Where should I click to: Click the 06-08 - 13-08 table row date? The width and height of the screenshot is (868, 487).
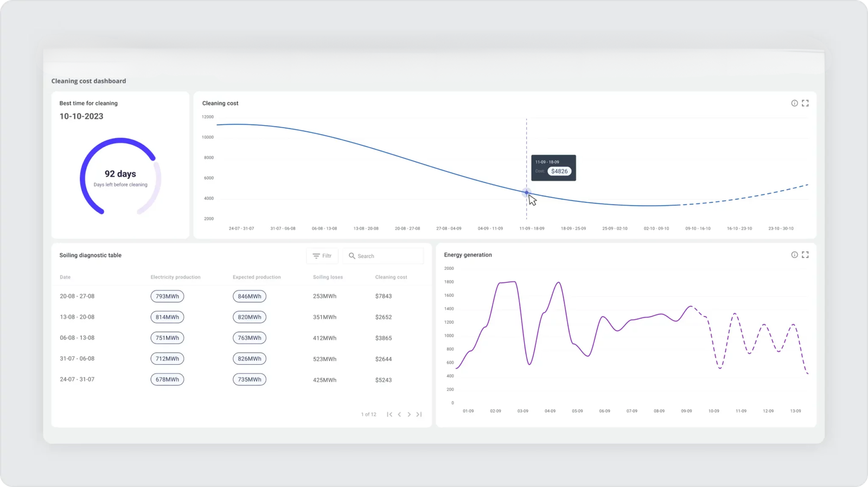[77, 338]
